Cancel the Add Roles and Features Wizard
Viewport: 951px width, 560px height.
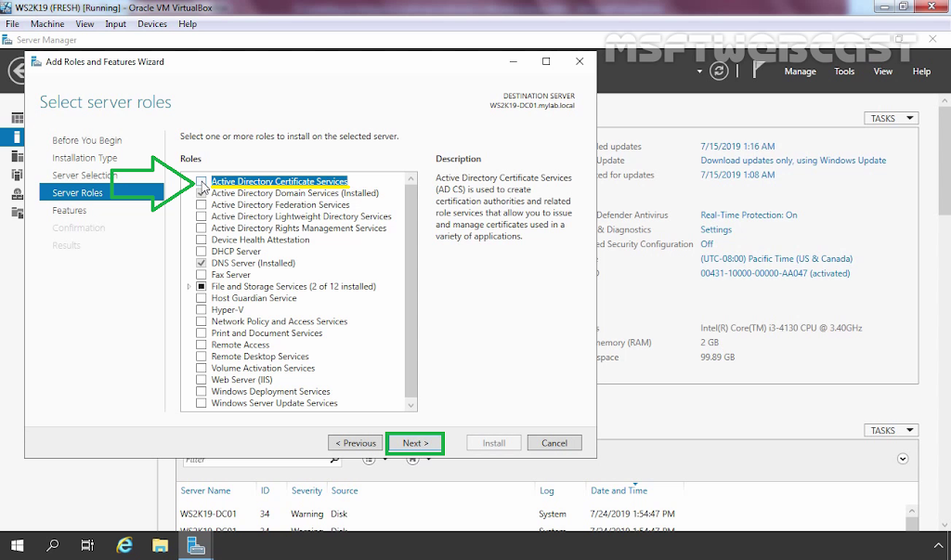(554, 443)
